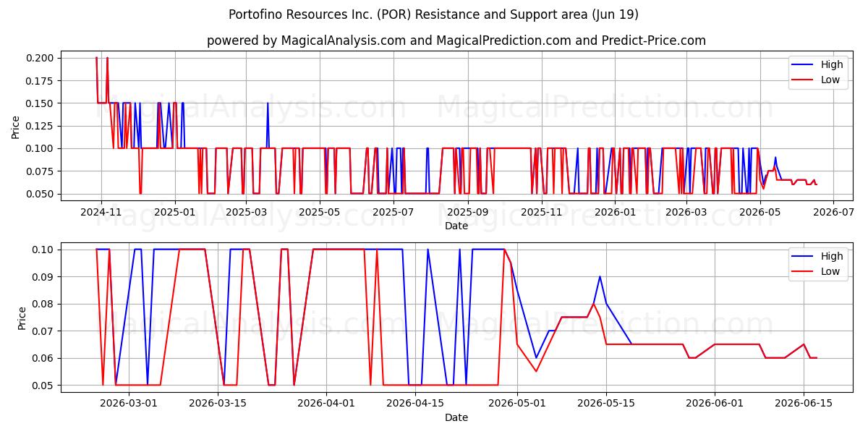Click the 0.09 High peak near 2026-05-15 on the bottom chart
The height and width of the screenshot is (434, 868).
600,276
